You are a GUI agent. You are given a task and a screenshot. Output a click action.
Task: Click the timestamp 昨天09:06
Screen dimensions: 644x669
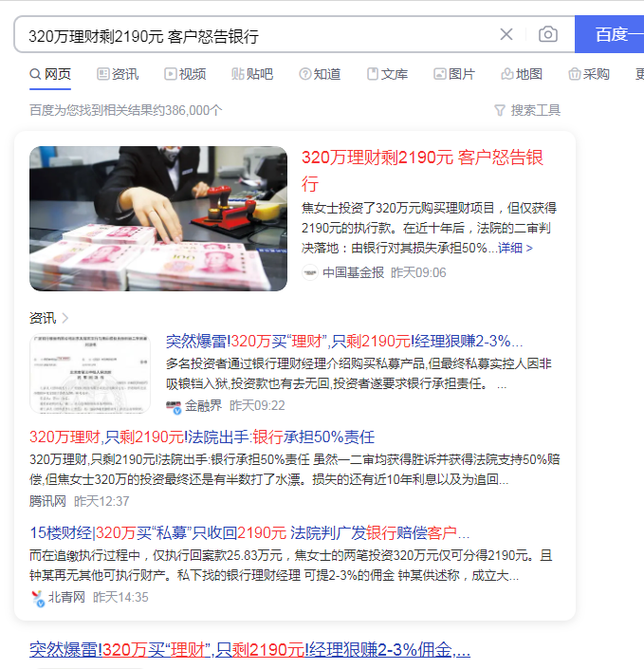point(418,272)
